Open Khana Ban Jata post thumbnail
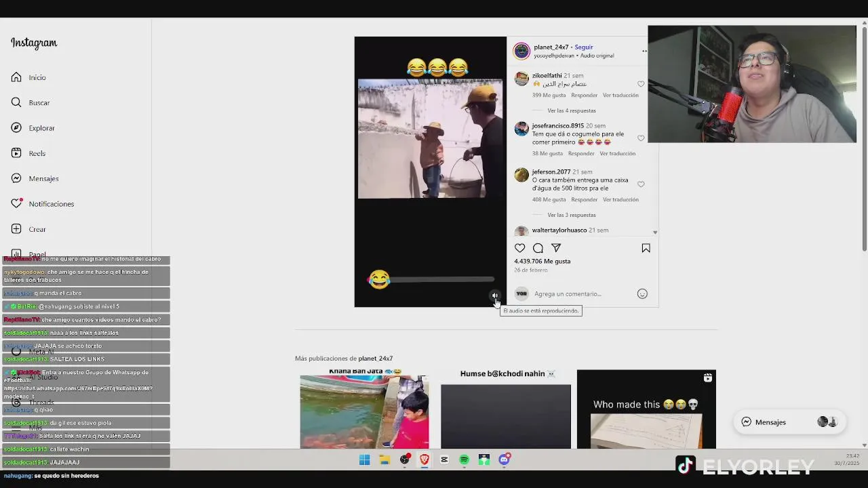The height and width of the screenshot is (488, 868). point(365,408)
